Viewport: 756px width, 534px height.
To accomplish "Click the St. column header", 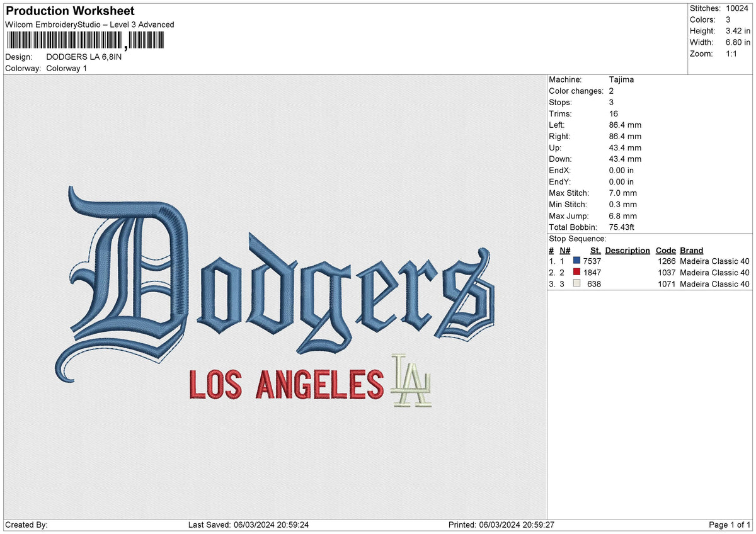I will click(595, 250).
